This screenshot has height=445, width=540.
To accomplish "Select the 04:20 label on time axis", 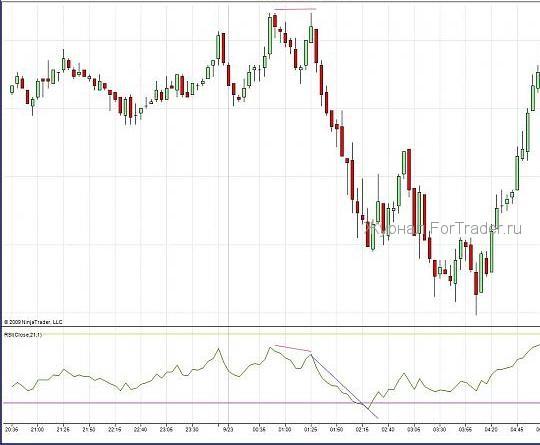I will 491,430.
